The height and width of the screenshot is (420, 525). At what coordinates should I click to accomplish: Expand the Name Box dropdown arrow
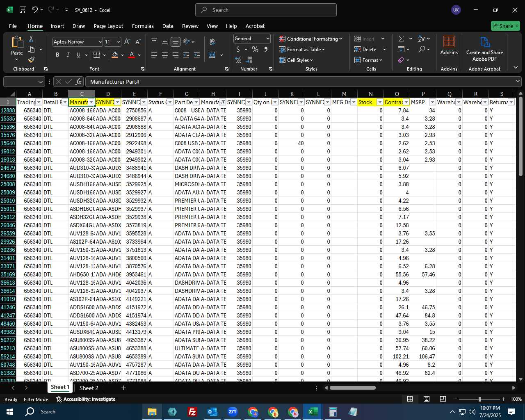(x=40, y=82)
